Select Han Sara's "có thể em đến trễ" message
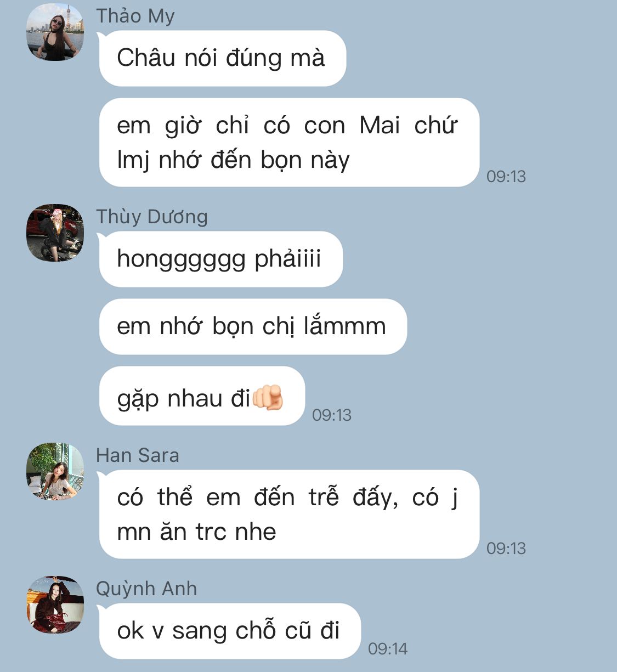Viewport: 617px width, 672px height. coord(289,515)
